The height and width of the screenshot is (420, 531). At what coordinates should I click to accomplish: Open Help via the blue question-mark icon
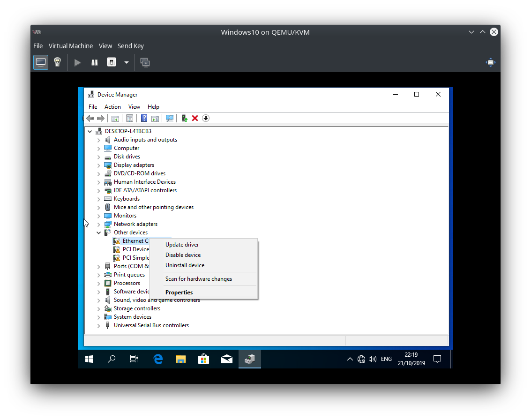[x=144, y=118]
